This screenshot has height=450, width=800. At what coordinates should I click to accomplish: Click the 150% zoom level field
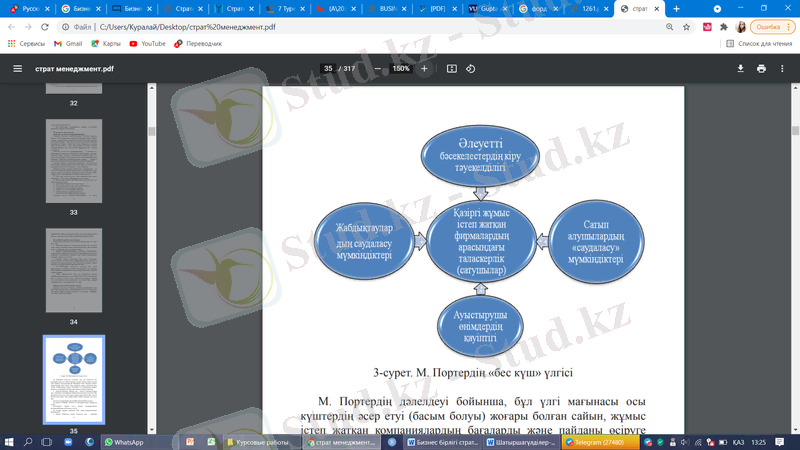pyautogui.click(x=401, y=68)
